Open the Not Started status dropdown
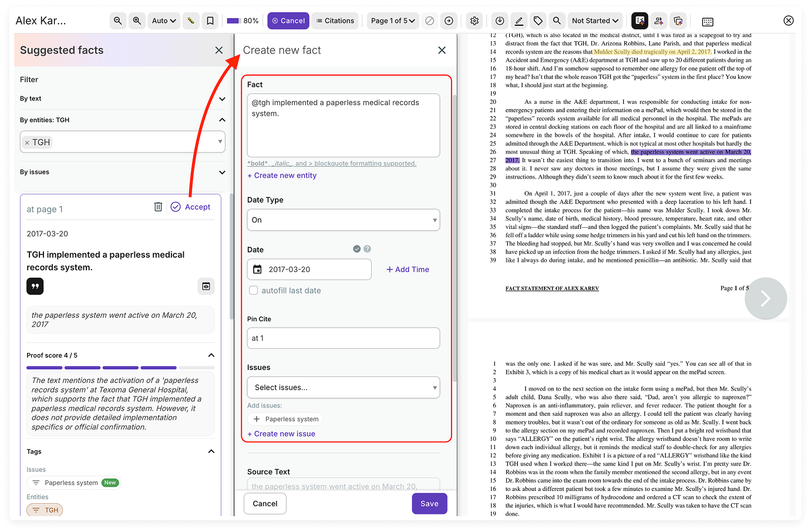The width and height of the screenshot is (811, 532). tap(595, 21)
